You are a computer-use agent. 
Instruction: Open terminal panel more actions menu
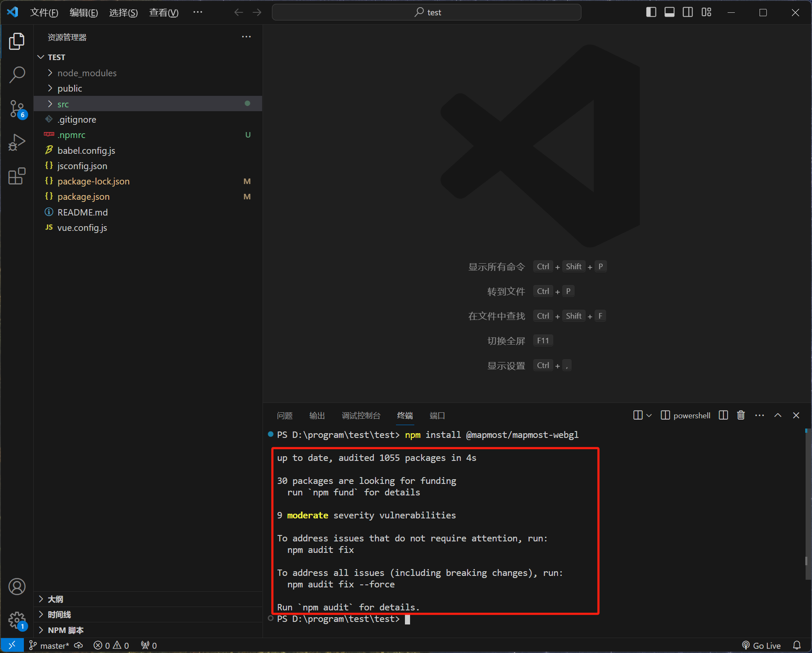(x=760, y=415)
